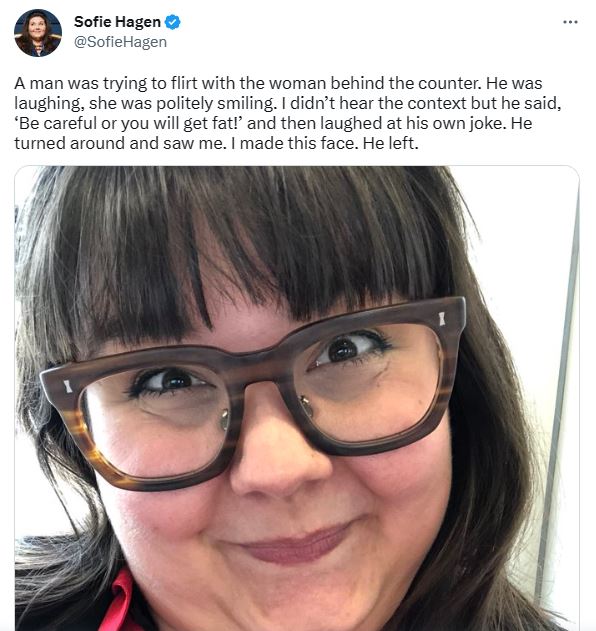Click the red collar in the photo
596x631 pixels.
pyautogui.click(x=117, y=600)
